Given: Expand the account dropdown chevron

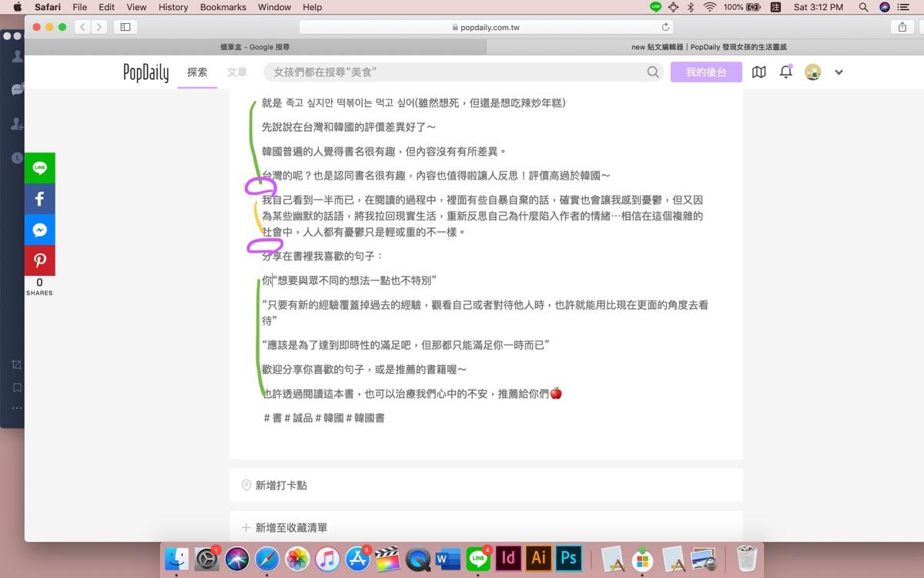Looking at the screenshot, I should pos(839,72).
